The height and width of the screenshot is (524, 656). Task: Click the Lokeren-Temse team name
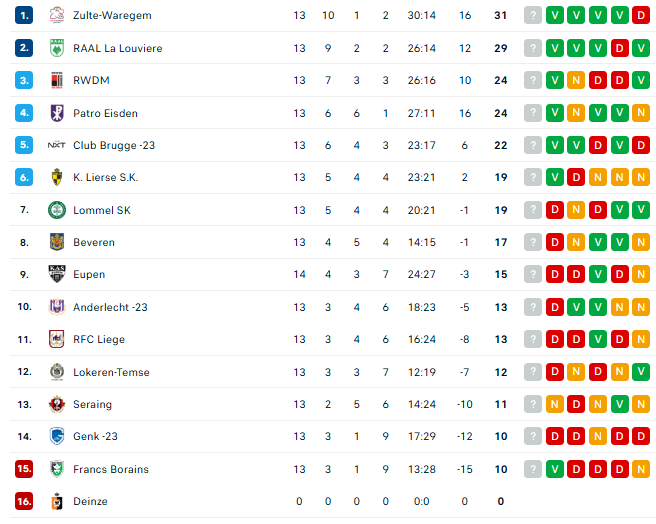click(111, 372)
